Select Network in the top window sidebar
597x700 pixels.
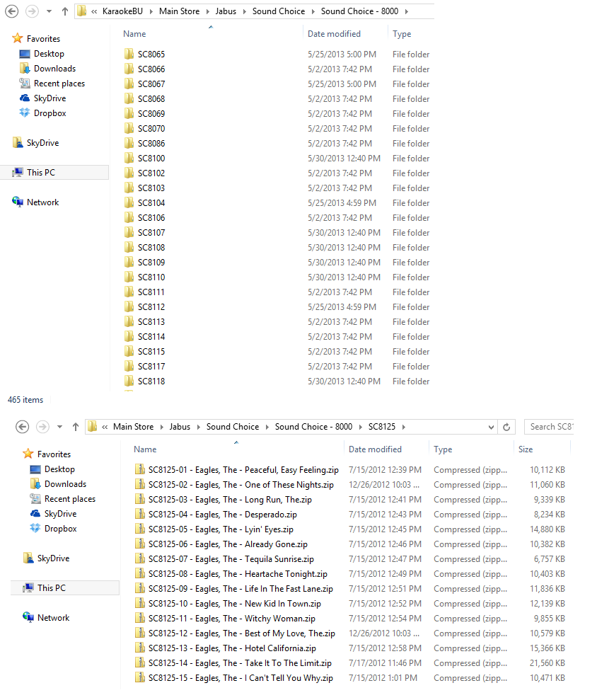click(x=42, y=202)
